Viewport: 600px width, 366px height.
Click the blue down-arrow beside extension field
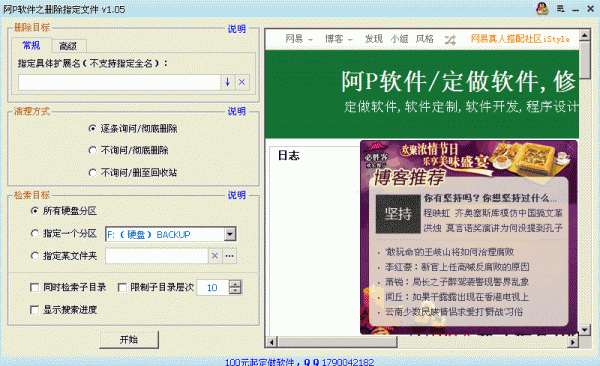tap(228, 82)
